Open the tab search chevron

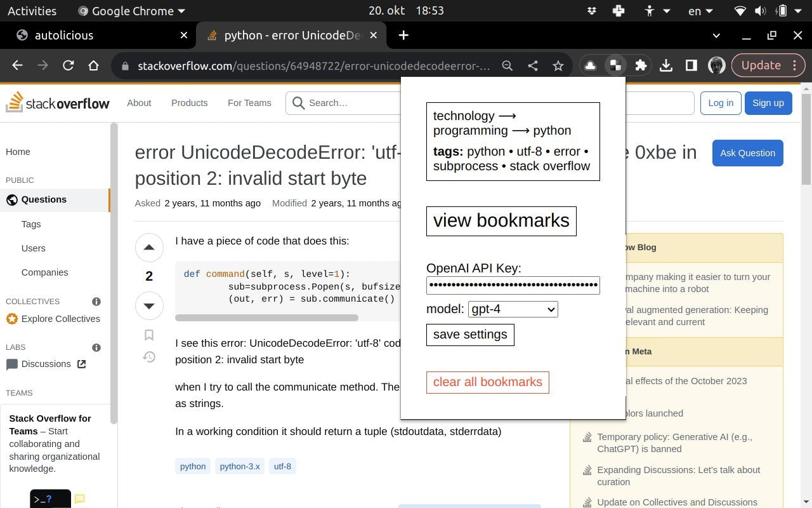(x=716, y=36)
